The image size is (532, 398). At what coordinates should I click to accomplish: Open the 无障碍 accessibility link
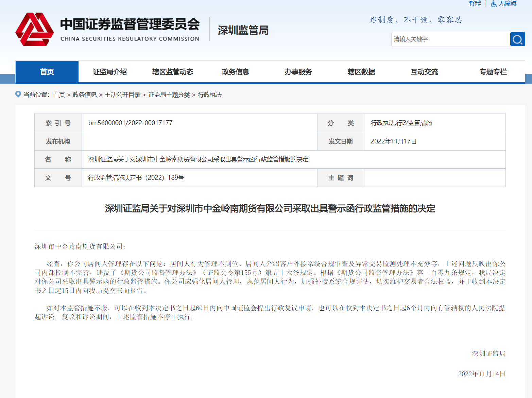(508, 3)
